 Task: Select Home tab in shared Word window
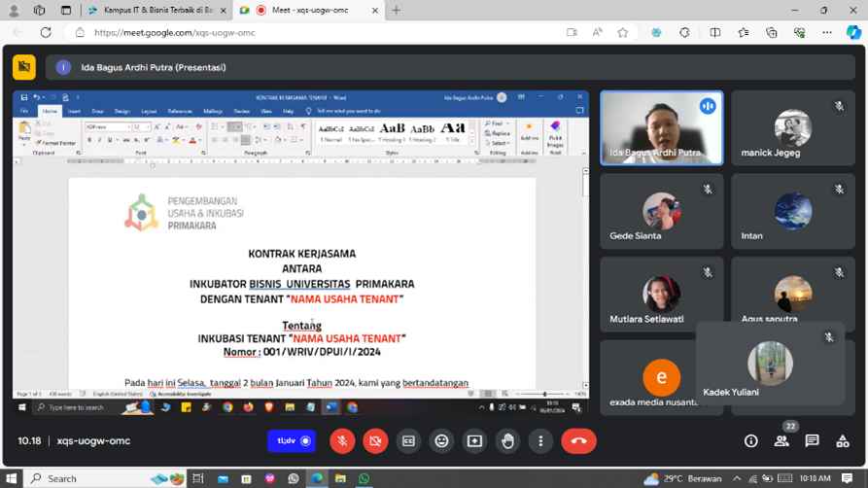click(50, 111)
